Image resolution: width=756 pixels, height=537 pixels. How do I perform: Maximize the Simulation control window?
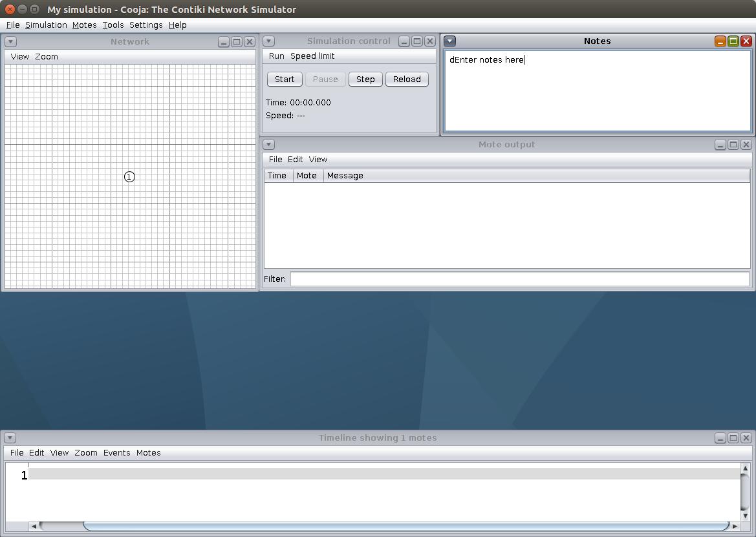tap(417, 41)
